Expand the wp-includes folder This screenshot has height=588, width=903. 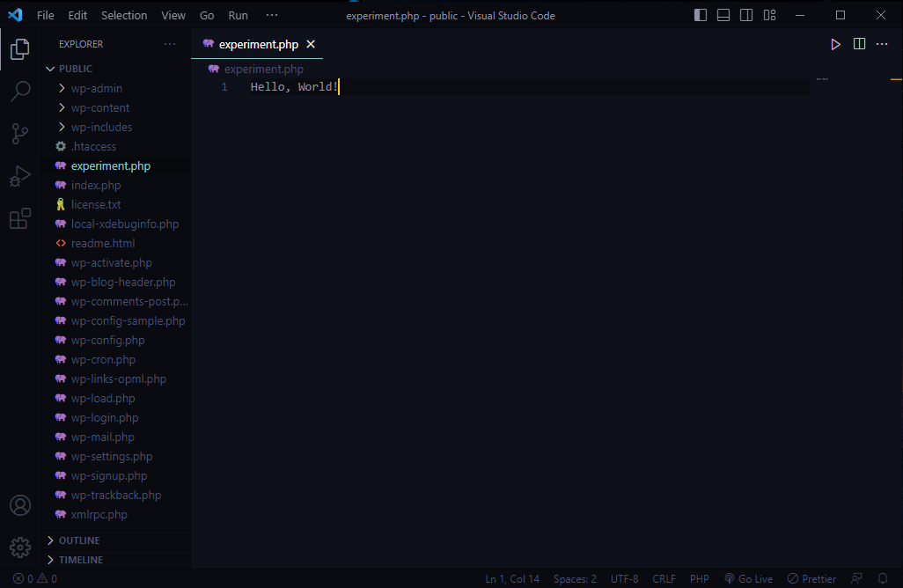(x=116, y=128)
